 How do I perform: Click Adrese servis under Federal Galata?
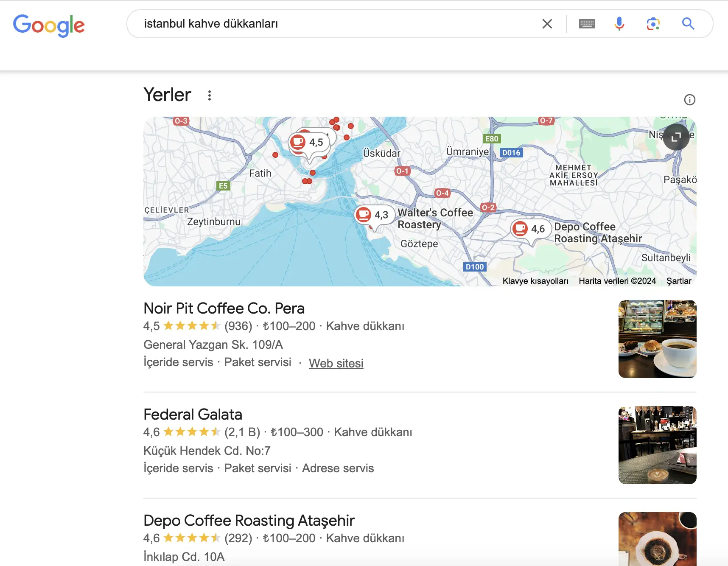(338, 468)
